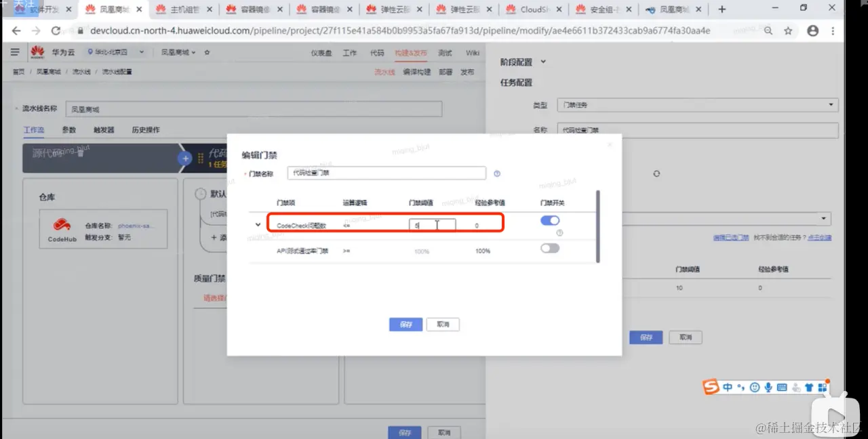Click the 点击创建 link
The height and width of the screenshot is (439, 868).
819,238
